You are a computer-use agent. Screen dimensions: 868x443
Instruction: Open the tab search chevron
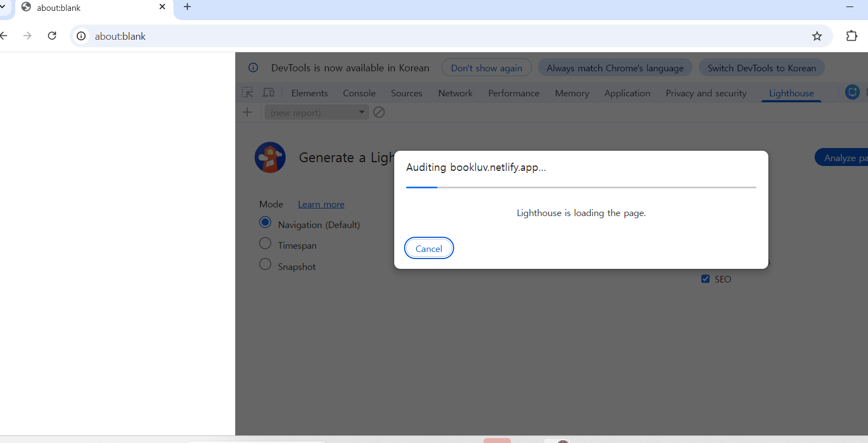click(2, 7)
